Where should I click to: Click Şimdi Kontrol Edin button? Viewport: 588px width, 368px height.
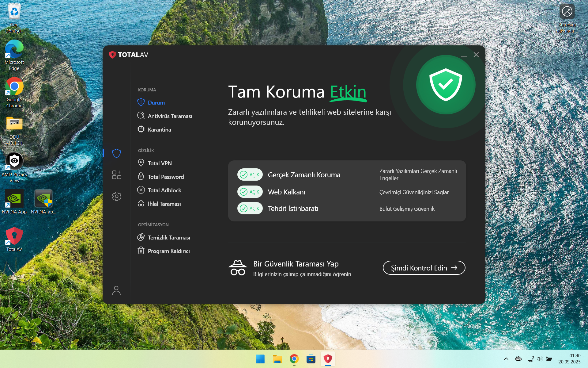[x=424, y=268]
